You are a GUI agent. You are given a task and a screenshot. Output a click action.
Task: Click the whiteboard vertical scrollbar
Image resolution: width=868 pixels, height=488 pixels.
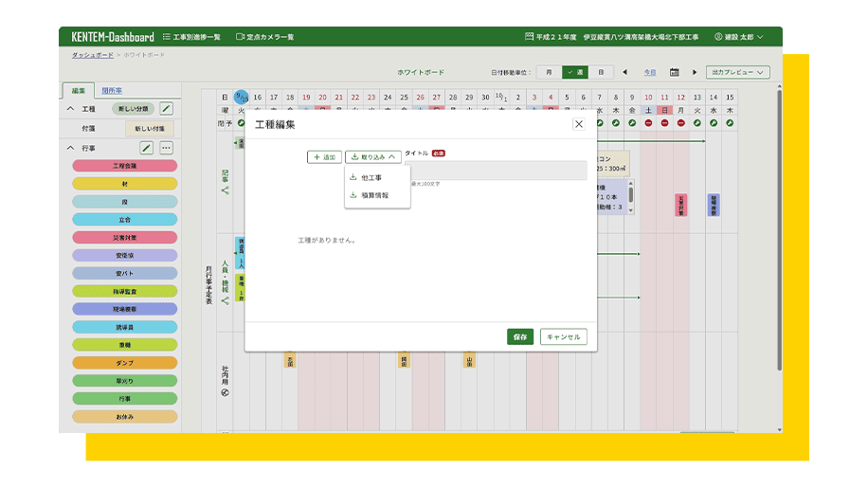coord(780,228)
